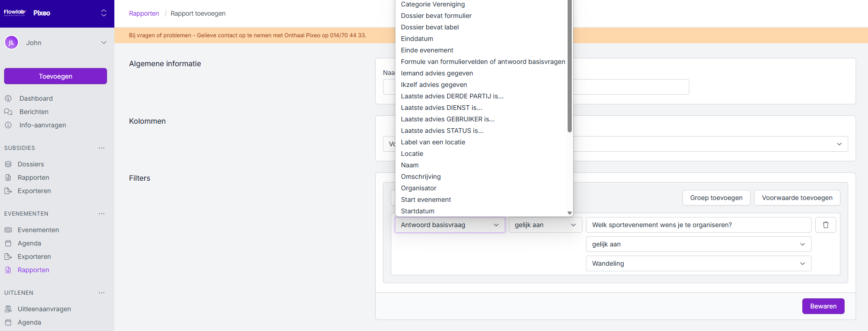
Task: Open the Subsidies section three-dot menu
Action: click(101, 148)
